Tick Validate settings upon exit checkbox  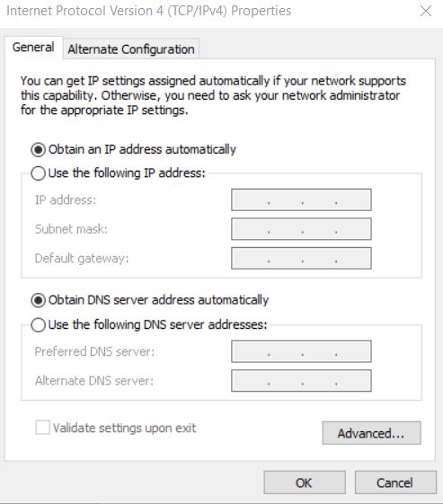43,428
